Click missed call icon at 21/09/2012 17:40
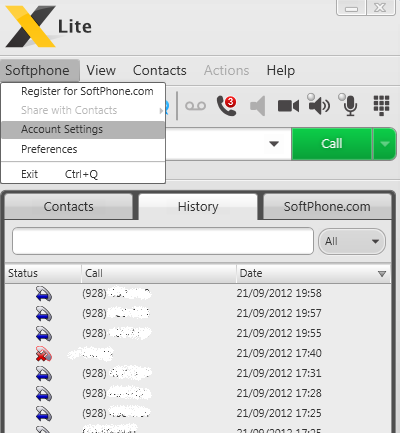Screen dimensions: 400x433 [44, 354]
